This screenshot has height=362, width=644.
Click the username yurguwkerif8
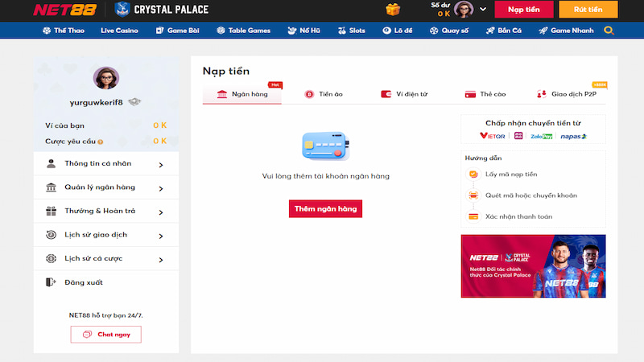pos(96,102)
